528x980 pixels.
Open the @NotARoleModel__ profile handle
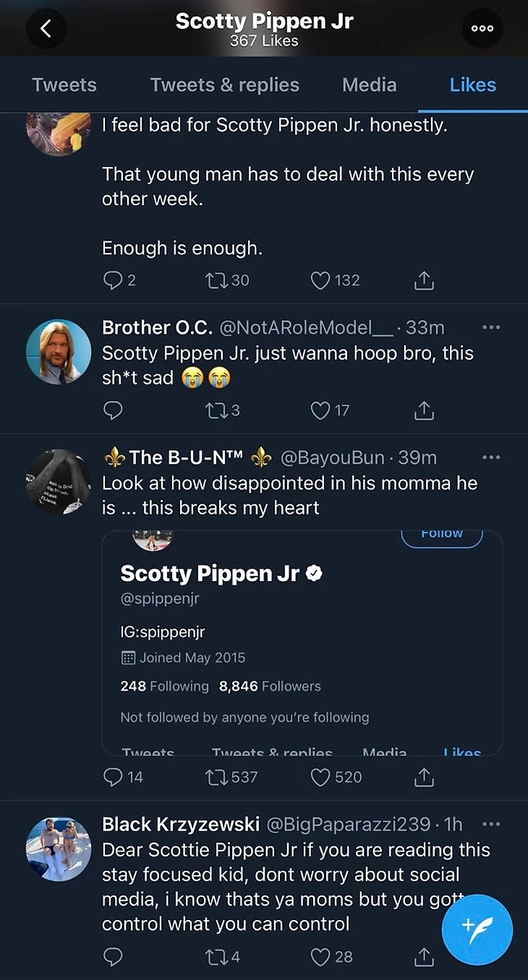(x=306, y=327)
